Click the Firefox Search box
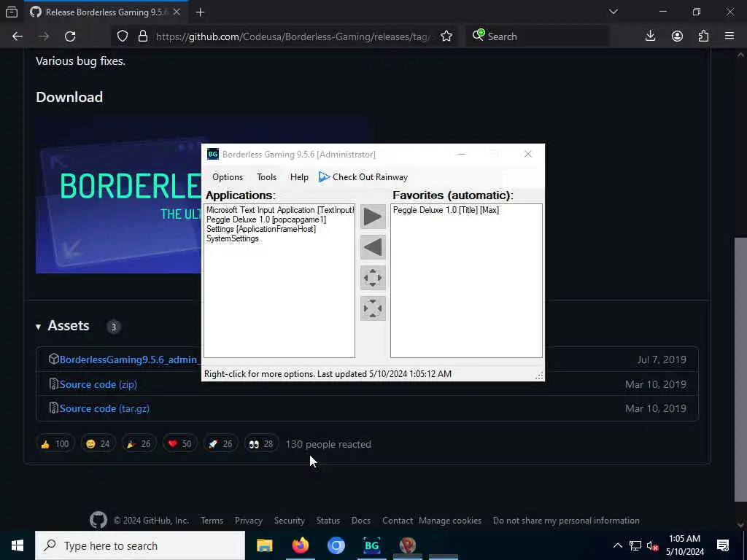747x560 pixels. coord(537,36)
